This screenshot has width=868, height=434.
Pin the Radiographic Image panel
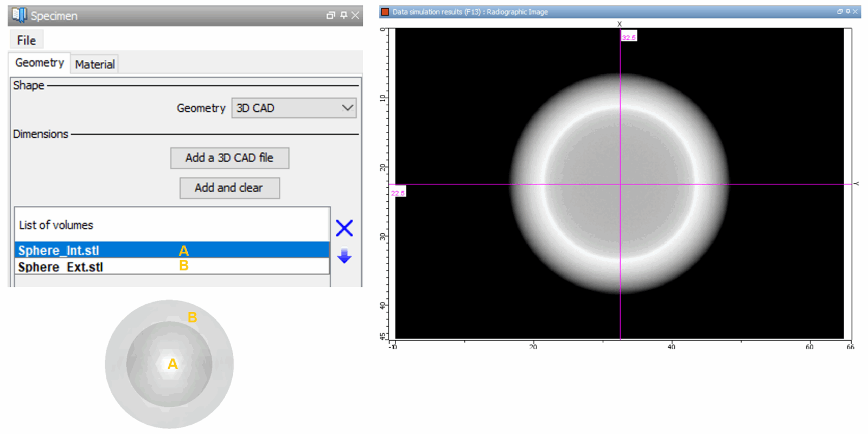[847, 11]
